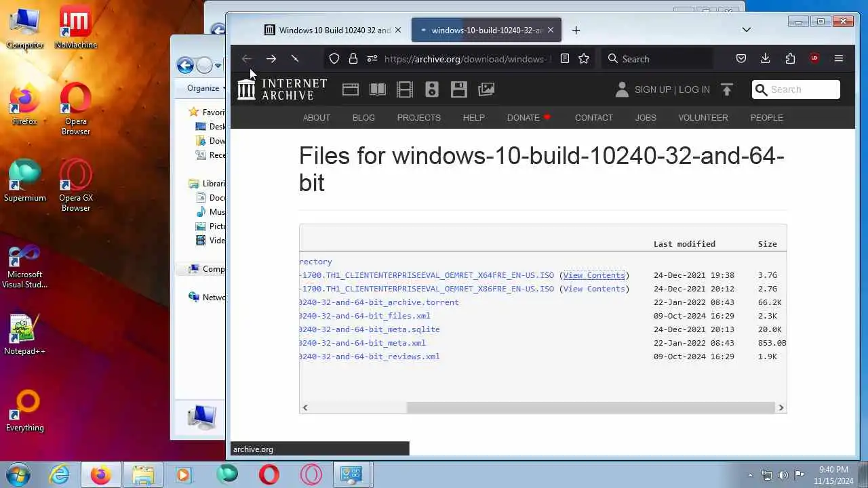868x488 pixels.
Task: Open VOLUNTEER navigation item
Action: pos(703,117)
